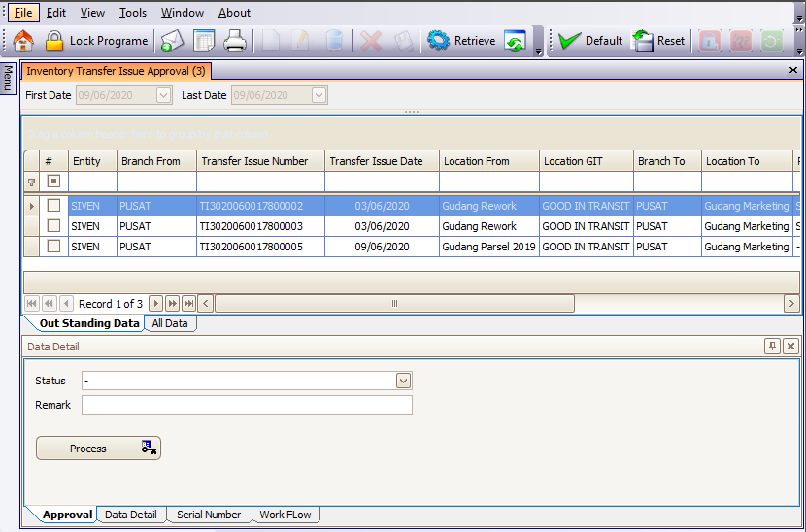Screen dimensions: 806x532
Task: Select cell TI3020060017800003
Action: 260,226
